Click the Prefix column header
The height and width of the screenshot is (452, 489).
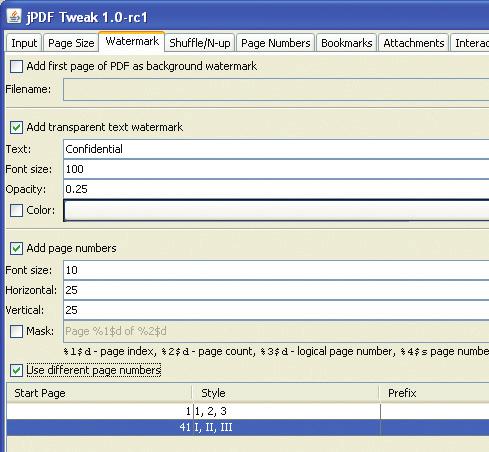point(434,393)
